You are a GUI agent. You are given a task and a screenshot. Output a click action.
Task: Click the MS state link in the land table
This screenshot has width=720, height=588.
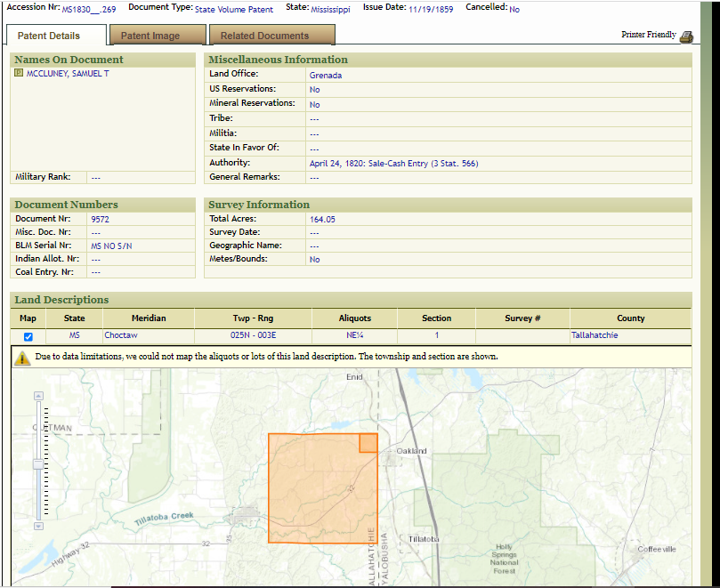(75, 335)
